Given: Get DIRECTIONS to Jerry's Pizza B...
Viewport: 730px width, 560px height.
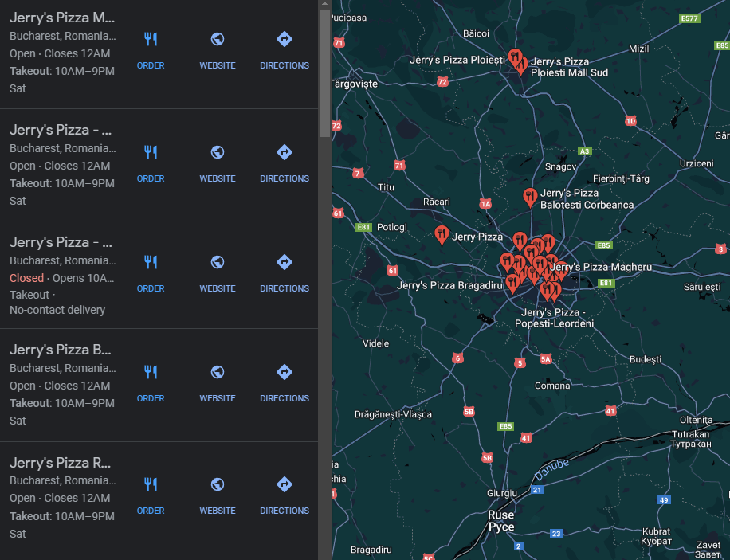Looking at the screenshot, I should click(x=285, y=372).
